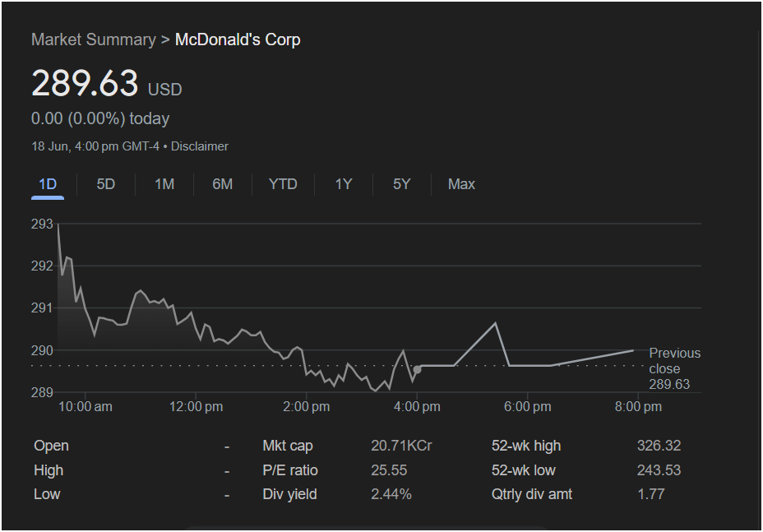The image size is (763, 532).
Task: Click the 6:00 pm axis label
Action: coord(528,407)
